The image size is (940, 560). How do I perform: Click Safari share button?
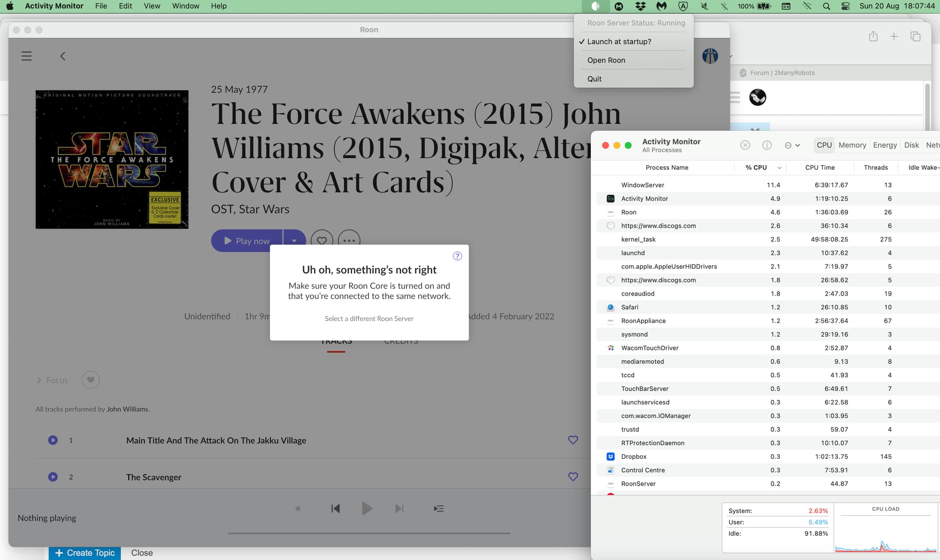click(x=873, y=36)
